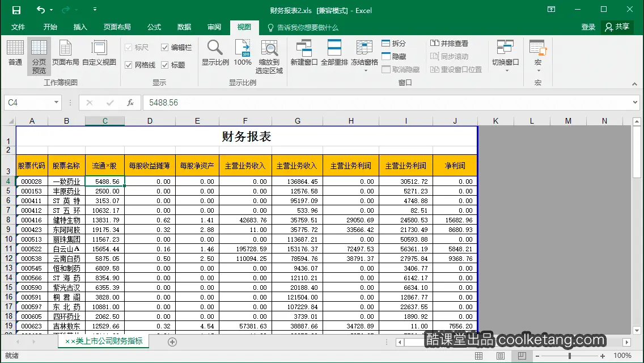Screen dimensions: 644x363
Task: Open the File (文件) tab
Action: pyautogui.click(x=18, y=27)
